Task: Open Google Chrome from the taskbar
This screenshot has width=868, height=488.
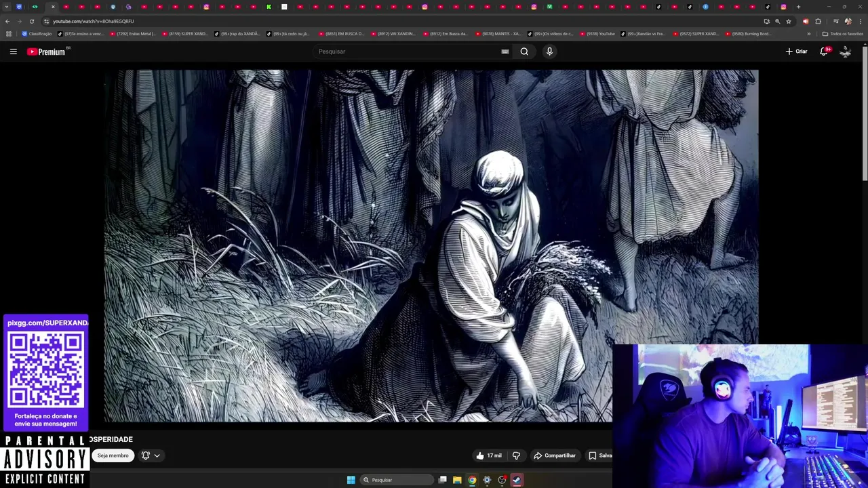Action: (x=472, y=480)
